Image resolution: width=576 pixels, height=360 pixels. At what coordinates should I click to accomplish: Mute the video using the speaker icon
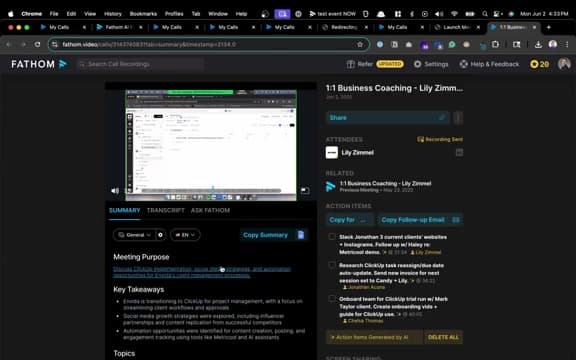point(115,191)
